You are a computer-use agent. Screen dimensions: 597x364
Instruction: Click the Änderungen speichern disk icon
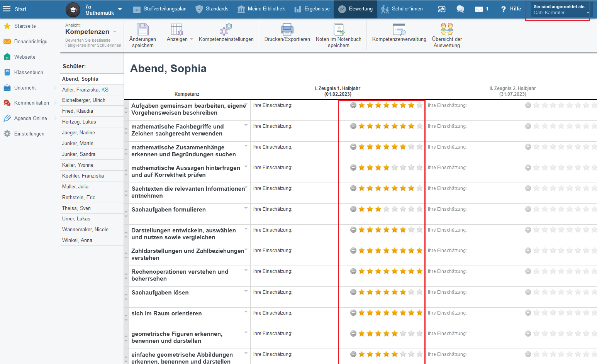point(142,30)
